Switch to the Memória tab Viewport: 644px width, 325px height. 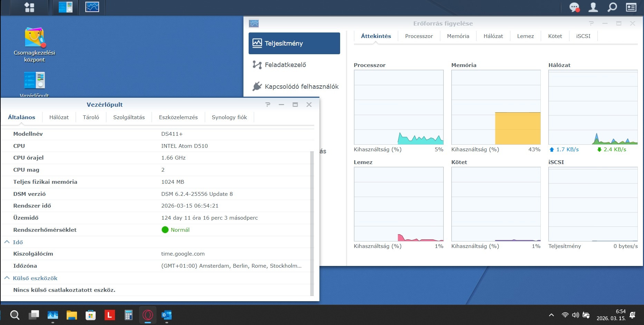point(458,36)
